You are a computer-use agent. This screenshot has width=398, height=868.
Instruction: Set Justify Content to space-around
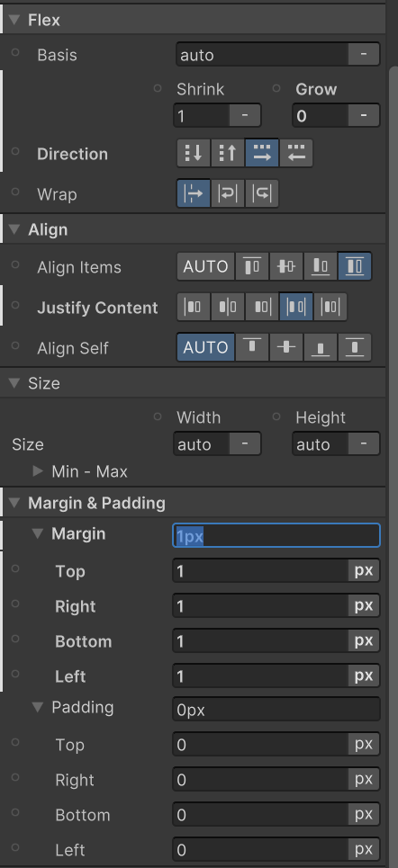331,308
